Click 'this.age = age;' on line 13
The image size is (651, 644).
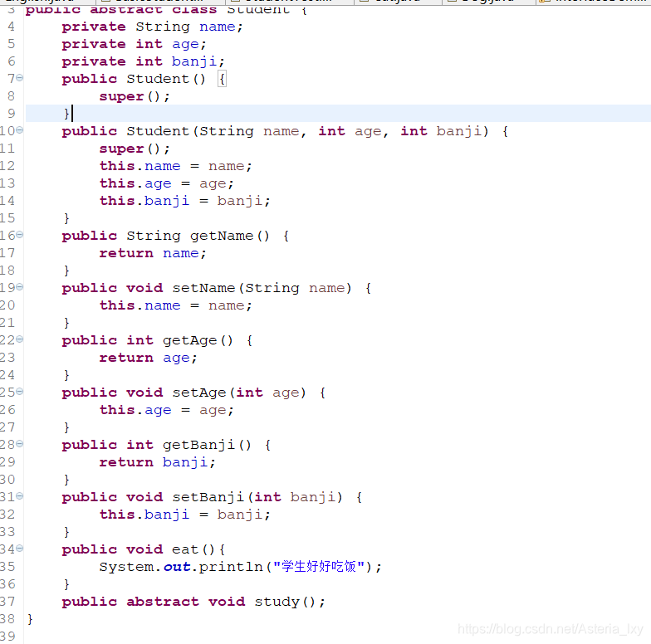(166, 184)
